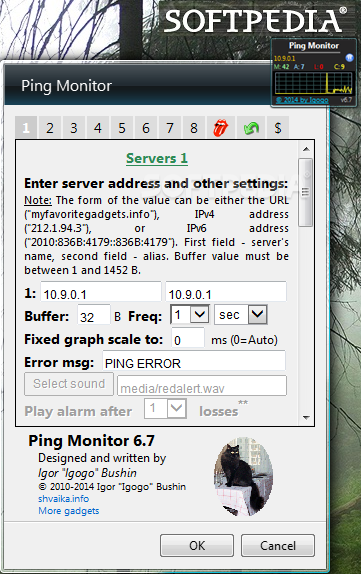Click the Fixed graph scale field

pos(188,338)
